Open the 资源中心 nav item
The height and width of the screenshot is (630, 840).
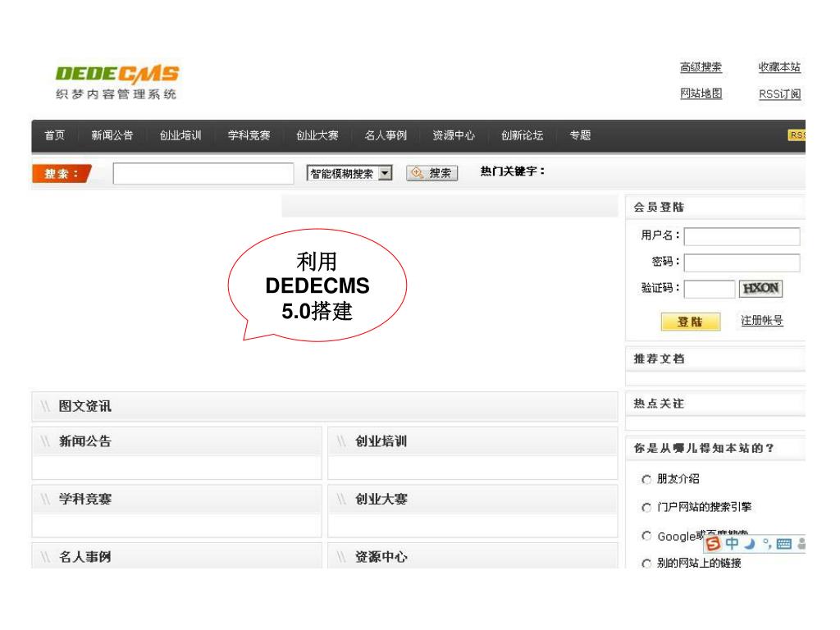[x=454, y=135]
